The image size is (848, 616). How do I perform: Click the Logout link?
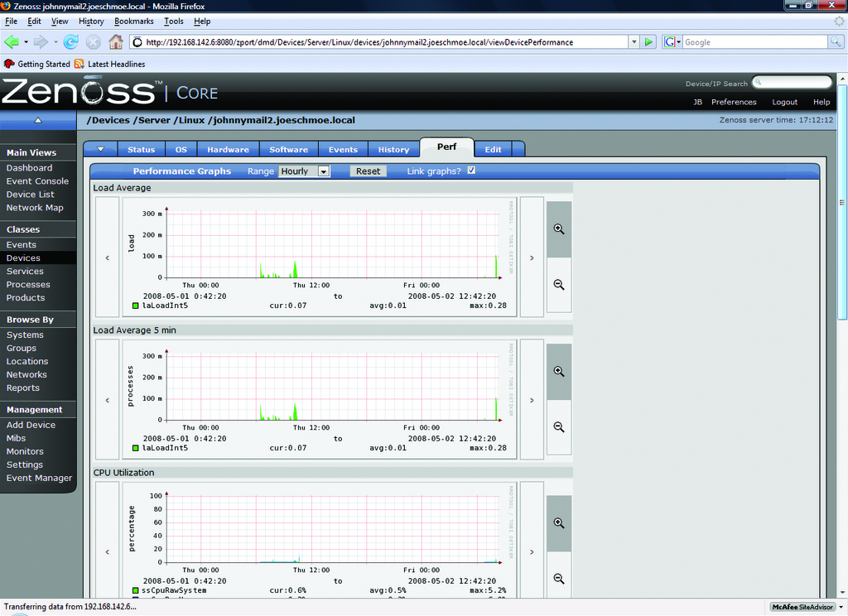click(x=784, y=102)
